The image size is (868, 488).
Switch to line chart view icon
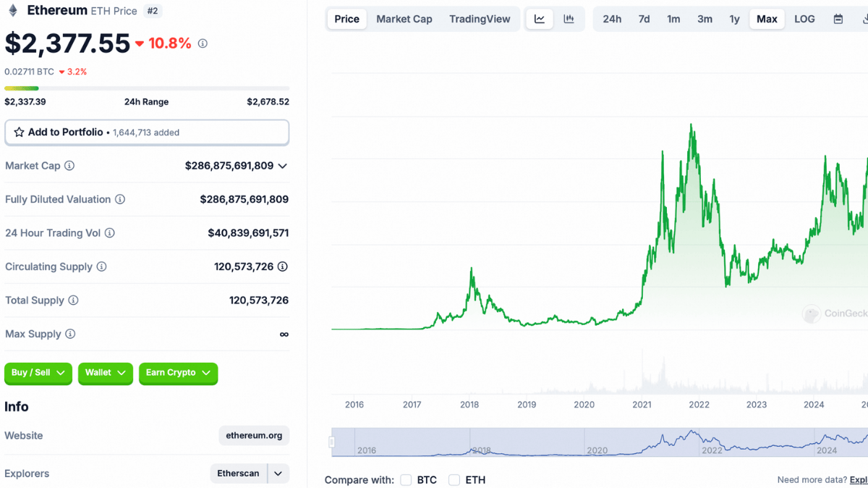coord(540,19)
